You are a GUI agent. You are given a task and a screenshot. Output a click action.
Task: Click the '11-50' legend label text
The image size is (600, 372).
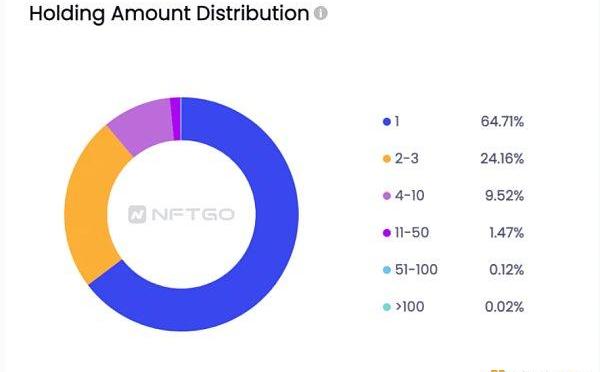coord(412,233)
